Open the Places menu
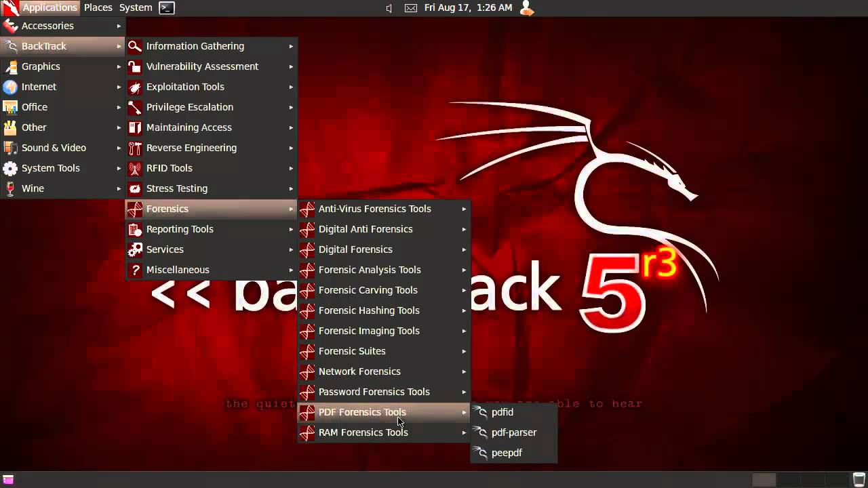 (x=98, y=7)
